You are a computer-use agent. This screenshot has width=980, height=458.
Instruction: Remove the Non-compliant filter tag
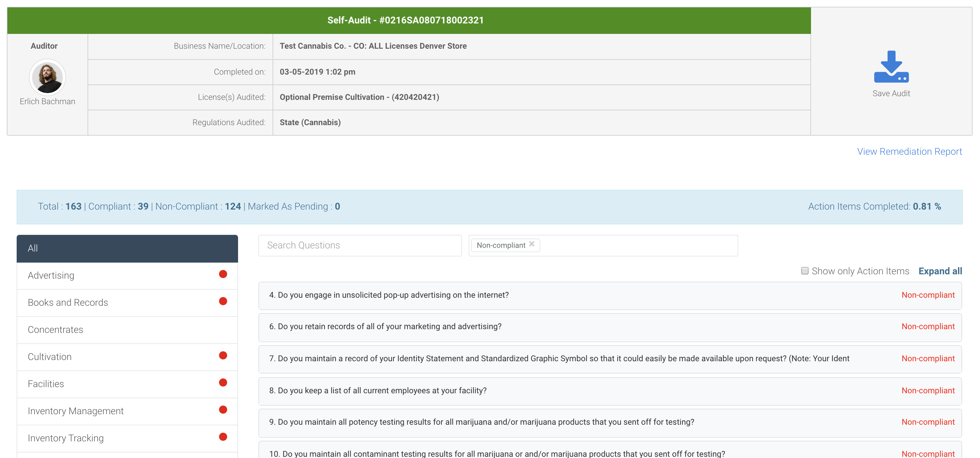(x=532, y=244)
